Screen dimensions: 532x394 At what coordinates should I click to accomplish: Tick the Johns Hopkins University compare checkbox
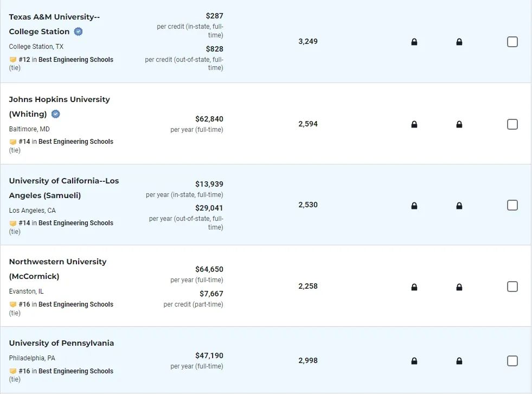[512, 124]
